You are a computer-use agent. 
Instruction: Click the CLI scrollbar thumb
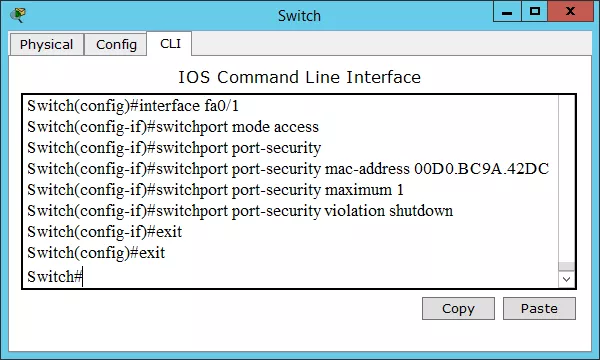566,266
